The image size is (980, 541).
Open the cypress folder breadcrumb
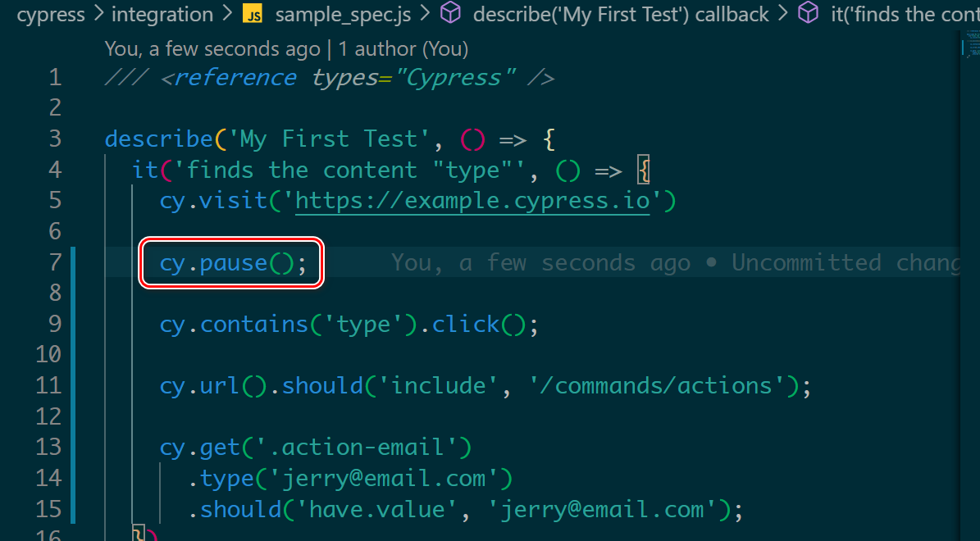[52, 15]
